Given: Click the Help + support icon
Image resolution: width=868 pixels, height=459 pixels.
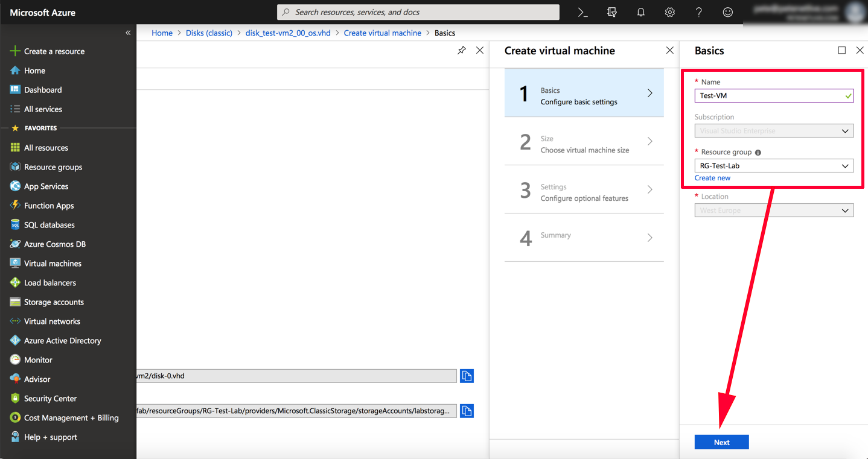Looking at the screenshot, I should (15, 437).
